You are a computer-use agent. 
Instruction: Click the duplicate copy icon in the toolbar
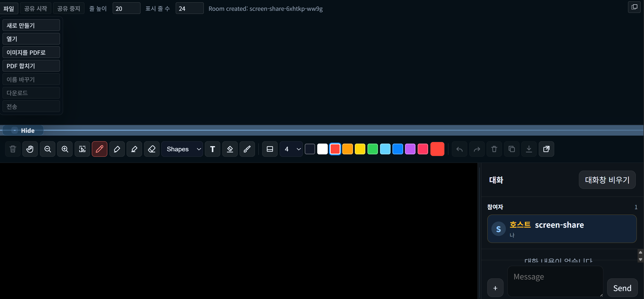pyautogui.click(x=512, y=149)
